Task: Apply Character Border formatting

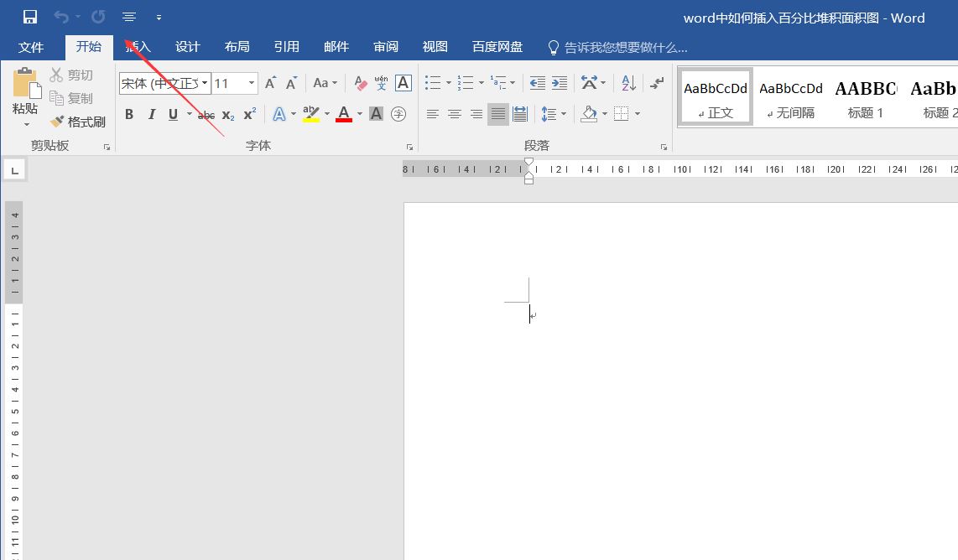Action: click(403, 82)
